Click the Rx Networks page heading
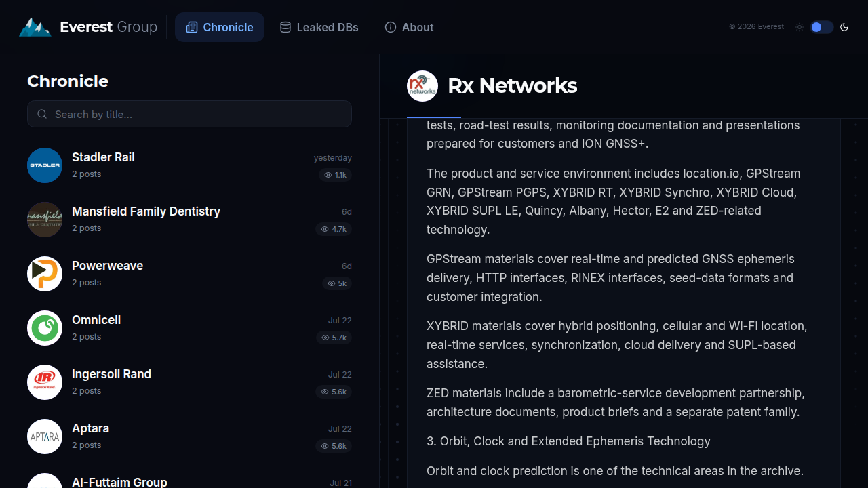 click(x=512, y=86)
